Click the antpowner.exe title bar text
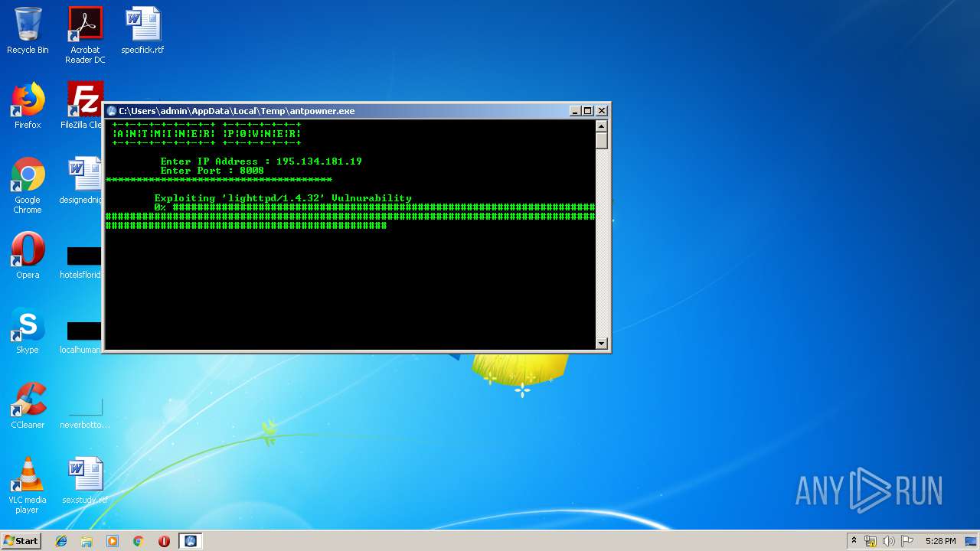The width and height of the screenshot is (980, 551). coord(237,111)
